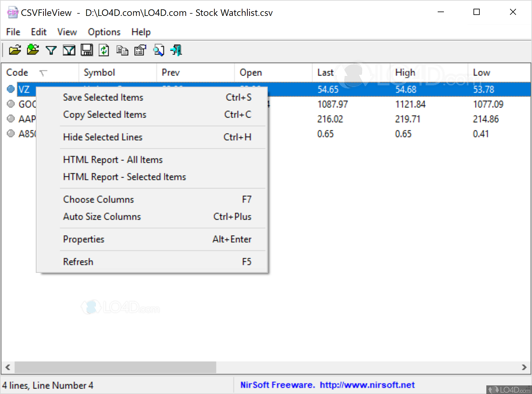Screen dimensions: 532x394
Task: Sort by the Symbol column header
Action: (x=118, y=73)
